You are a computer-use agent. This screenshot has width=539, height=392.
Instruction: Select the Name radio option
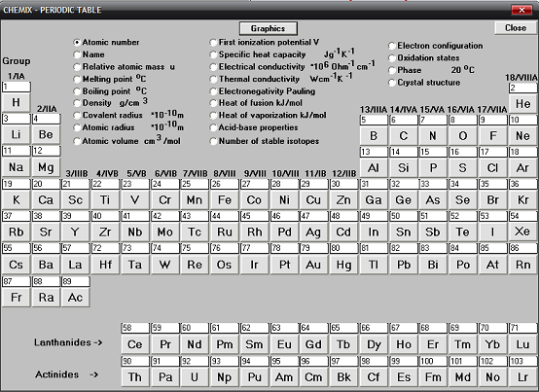coord(77,54)
